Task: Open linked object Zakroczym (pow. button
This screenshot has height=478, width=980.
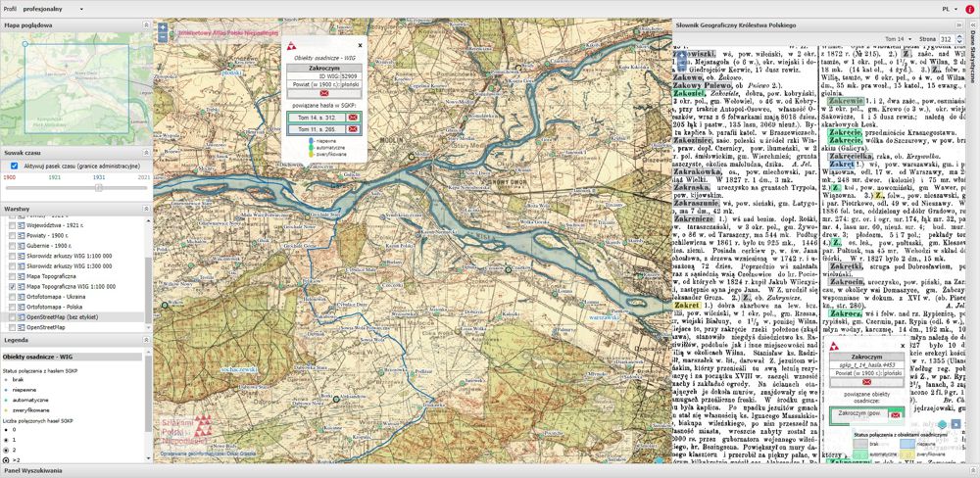Action: 860,414
